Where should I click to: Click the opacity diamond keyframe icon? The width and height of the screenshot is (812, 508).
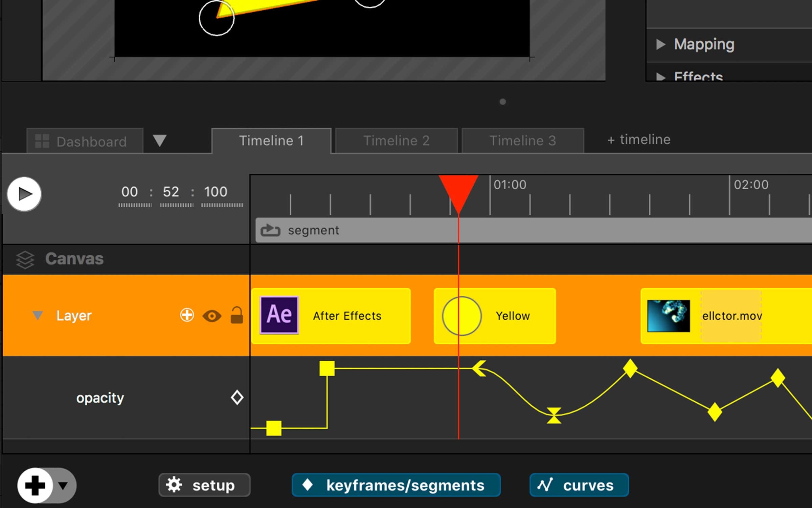237,397
